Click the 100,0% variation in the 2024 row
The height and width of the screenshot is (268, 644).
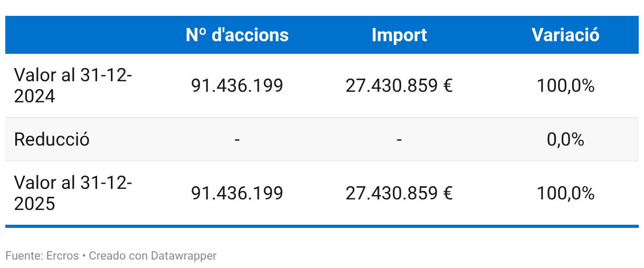[x=565, y=85]
